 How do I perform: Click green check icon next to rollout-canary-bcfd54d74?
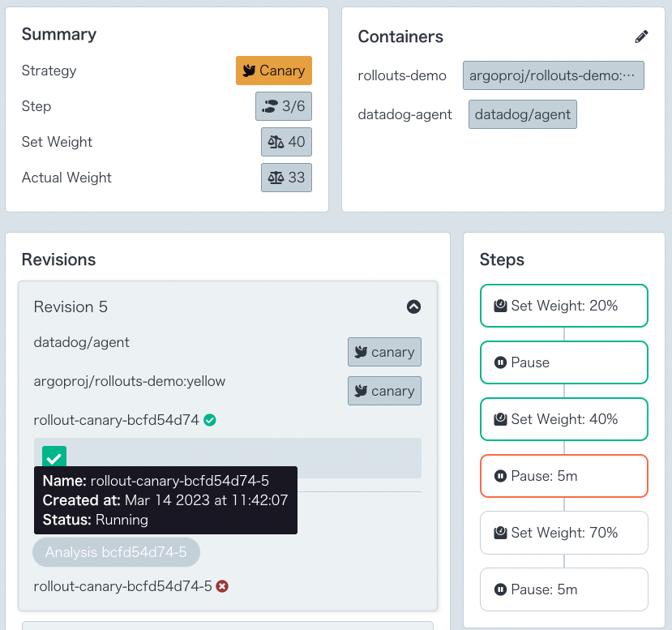[210, 420]
